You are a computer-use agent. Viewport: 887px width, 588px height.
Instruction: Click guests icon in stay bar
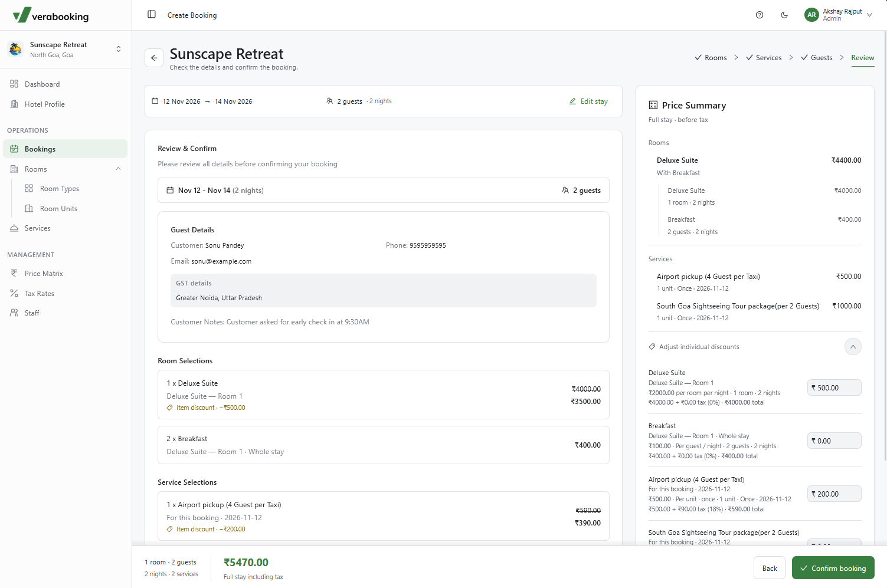click(x=330, y=101)
